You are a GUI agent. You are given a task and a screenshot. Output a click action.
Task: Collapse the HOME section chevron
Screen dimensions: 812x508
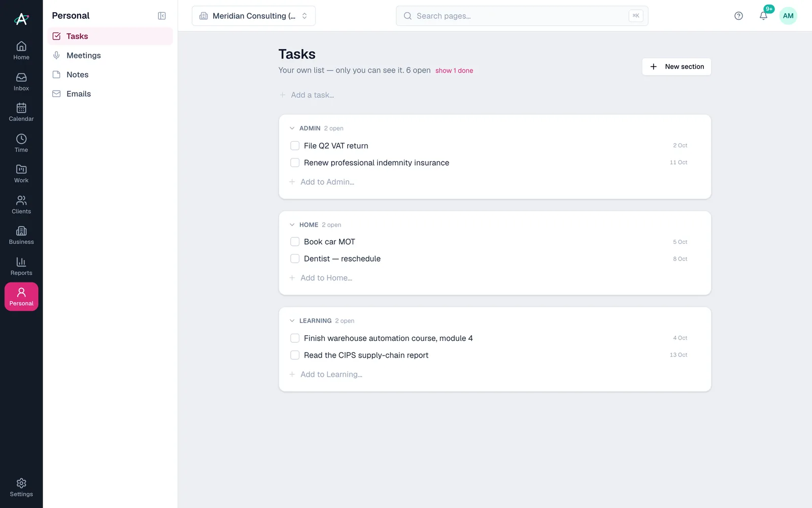[292, 225]
